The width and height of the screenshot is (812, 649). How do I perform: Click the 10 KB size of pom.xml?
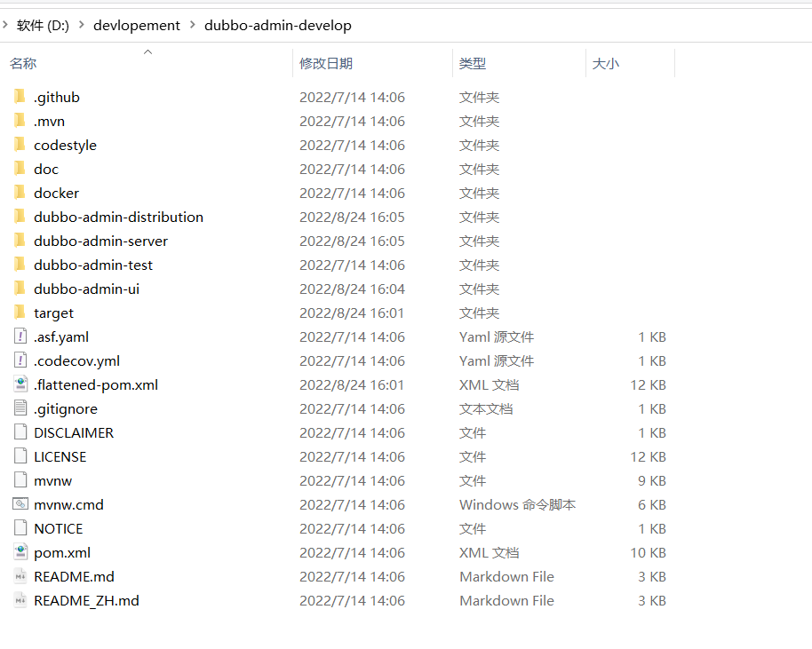pyautogui.click(x=648, y=553)
